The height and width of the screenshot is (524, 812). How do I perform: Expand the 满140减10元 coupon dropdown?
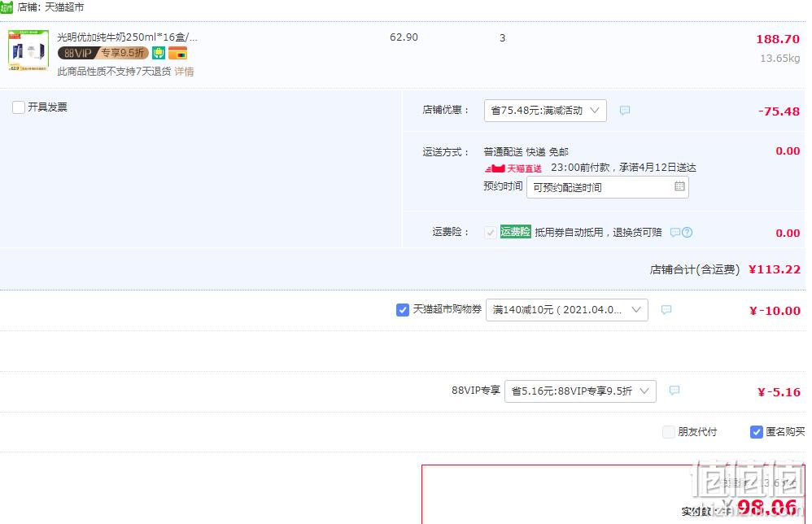pos(566,310)
